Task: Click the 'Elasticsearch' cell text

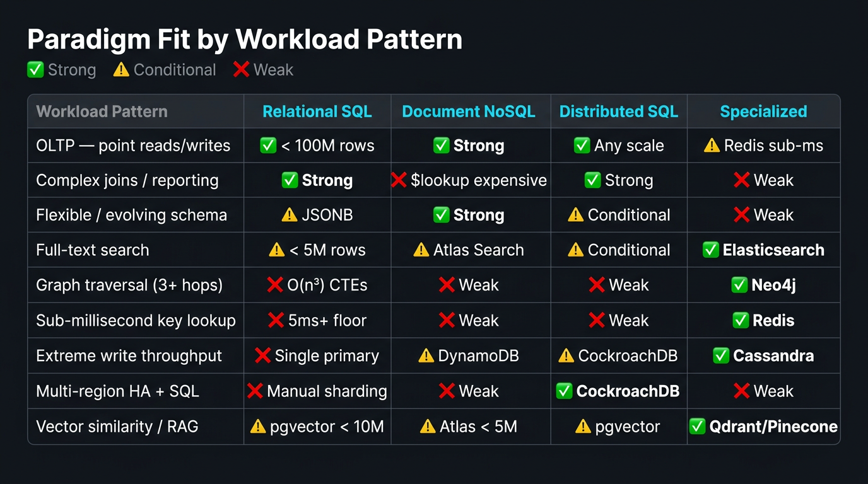Action: 773,250
